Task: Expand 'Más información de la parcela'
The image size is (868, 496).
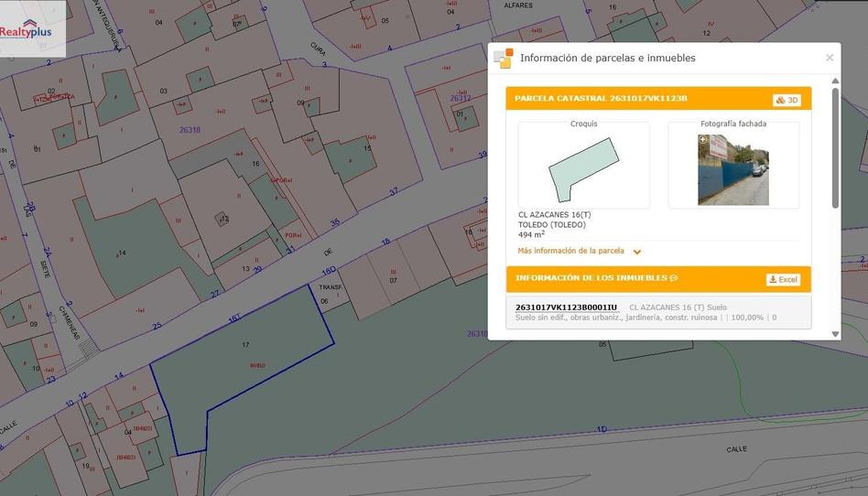Action: point(570,251)
